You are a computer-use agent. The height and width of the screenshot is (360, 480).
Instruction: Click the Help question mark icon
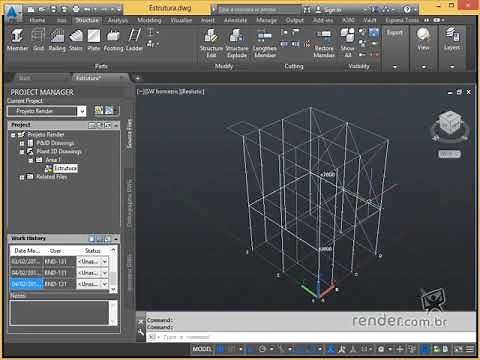tap(407, 10)
